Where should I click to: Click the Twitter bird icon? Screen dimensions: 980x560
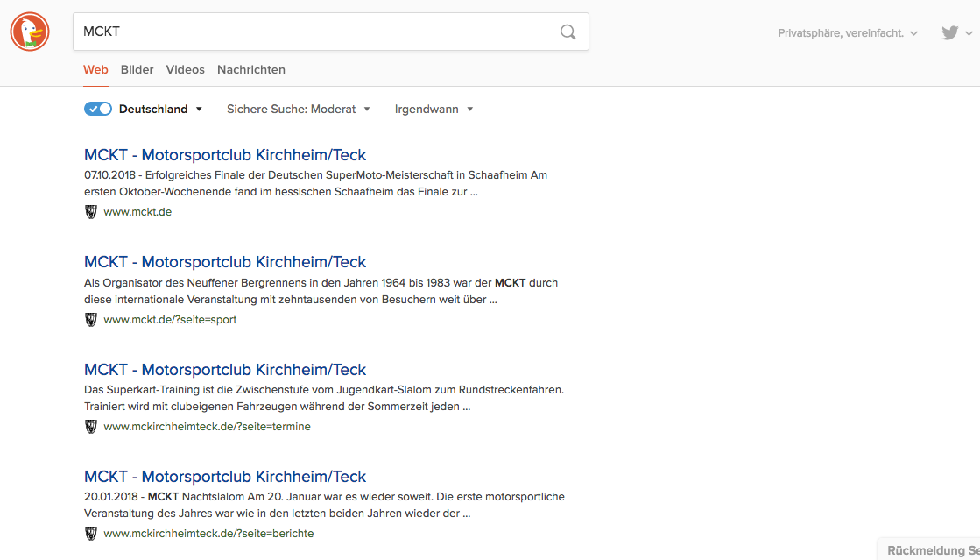point(949,32)
